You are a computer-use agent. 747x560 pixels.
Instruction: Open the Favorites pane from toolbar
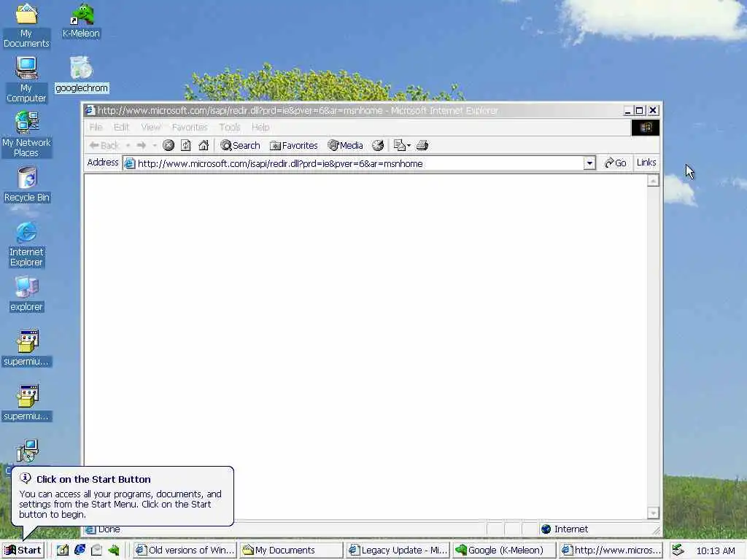click(293, 146)
